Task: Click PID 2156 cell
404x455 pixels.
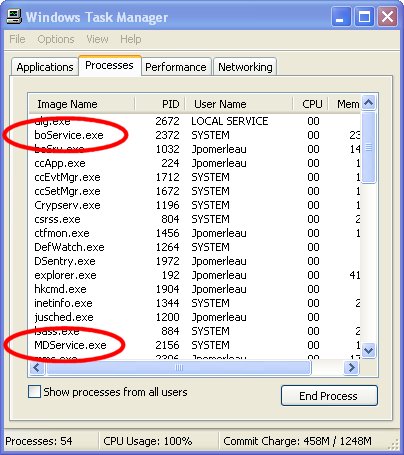Action: tap(167, 345)
